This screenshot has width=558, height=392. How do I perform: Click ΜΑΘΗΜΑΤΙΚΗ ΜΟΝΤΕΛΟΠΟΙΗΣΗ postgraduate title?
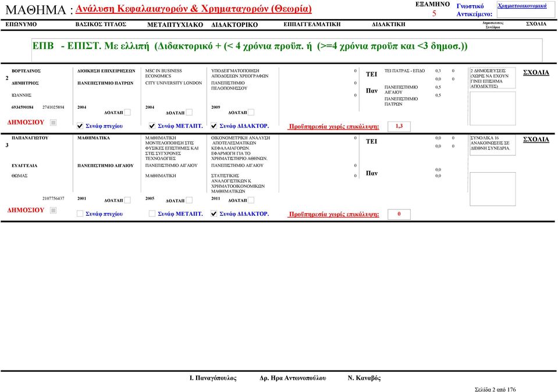pos(172,148)
